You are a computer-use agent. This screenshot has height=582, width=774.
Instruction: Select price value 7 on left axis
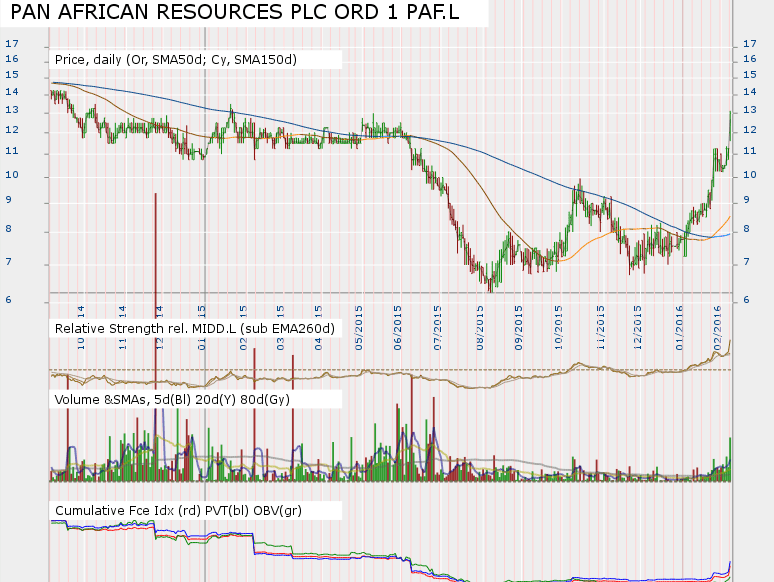8,262
